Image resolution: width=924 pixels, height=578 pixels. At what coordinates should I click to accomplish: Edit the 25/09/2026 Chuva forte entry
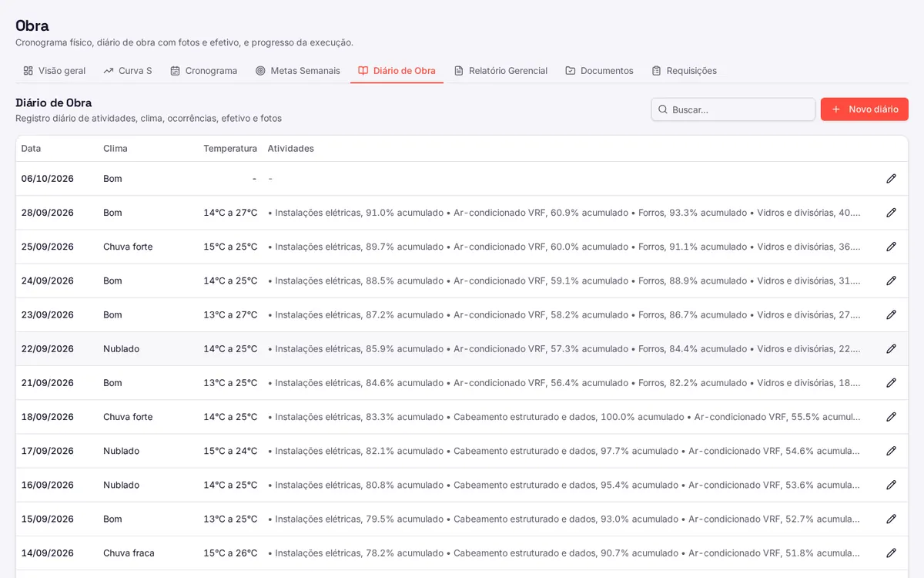[x=891, y=247]
